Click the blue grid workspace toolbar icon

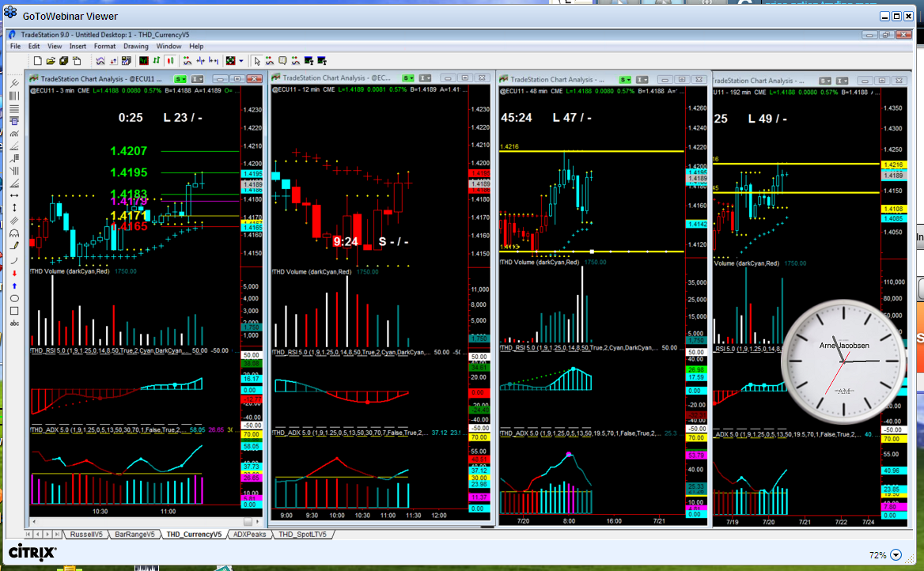pos(126,61)
